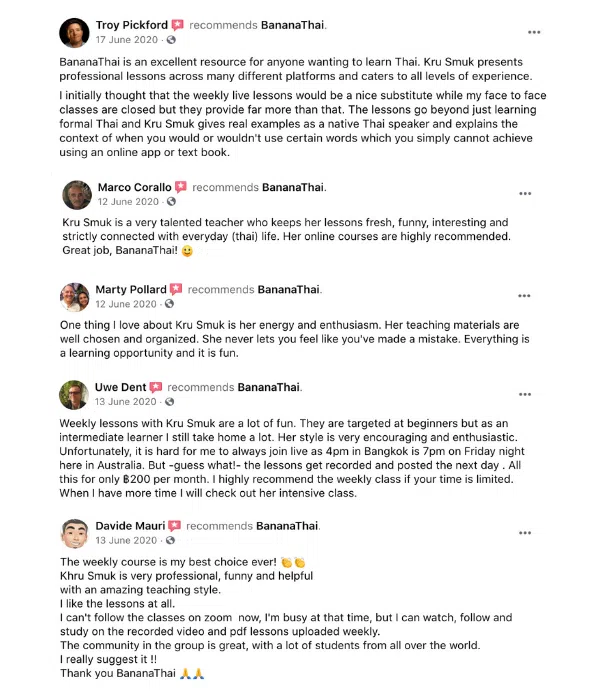Open Marty Pollard's profile photo
This screenshot has height=700, width=600.
[74, 296]
